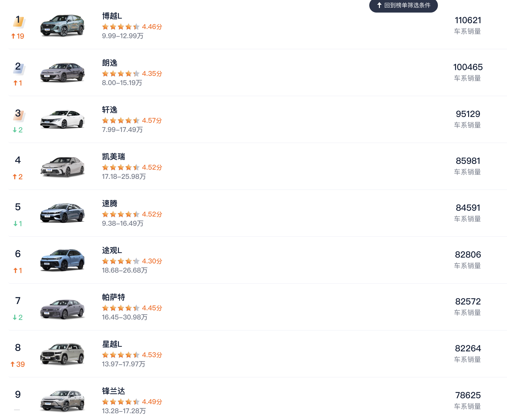Open the 博越L car thumbnail
Image resolution: width=507 pixels, height=420 pixels.
(62, 26)
